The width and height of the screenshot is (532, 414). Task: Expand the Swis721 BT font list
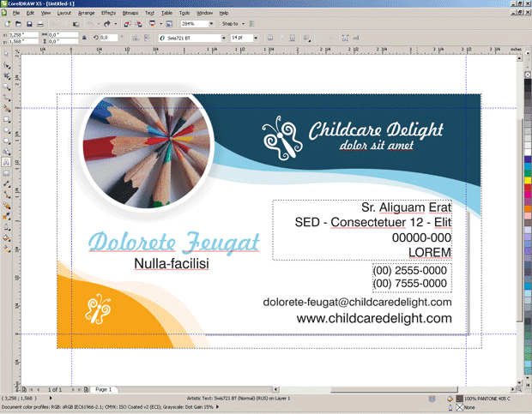224,38
